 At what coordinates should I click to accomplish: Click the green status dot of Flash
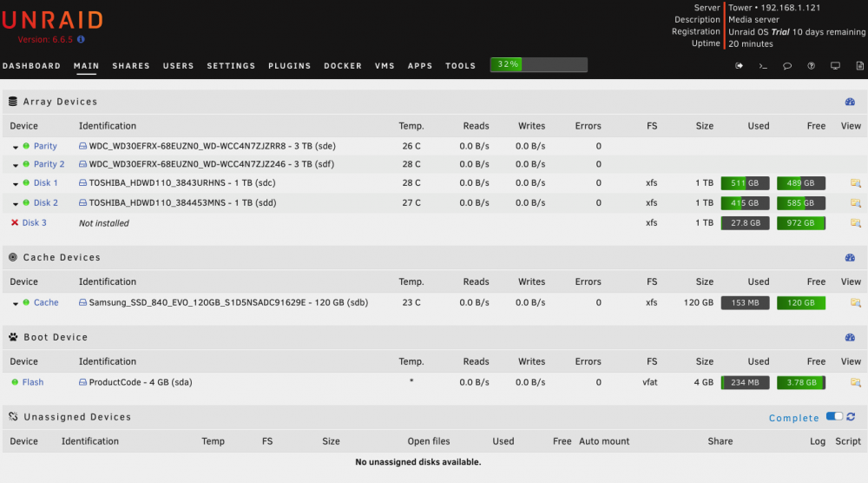point(15,382)
